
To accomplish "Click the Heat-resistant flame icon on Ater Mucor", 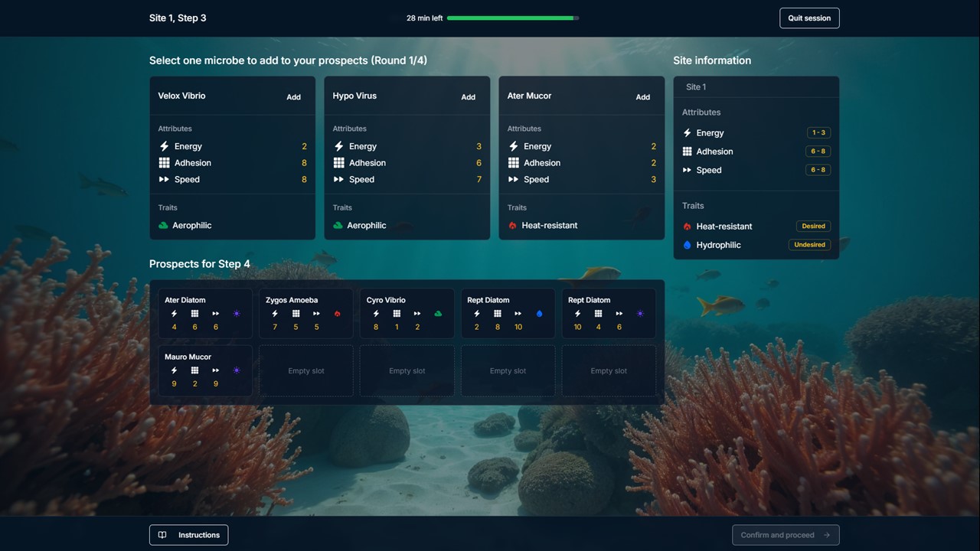I will [512, 226].
